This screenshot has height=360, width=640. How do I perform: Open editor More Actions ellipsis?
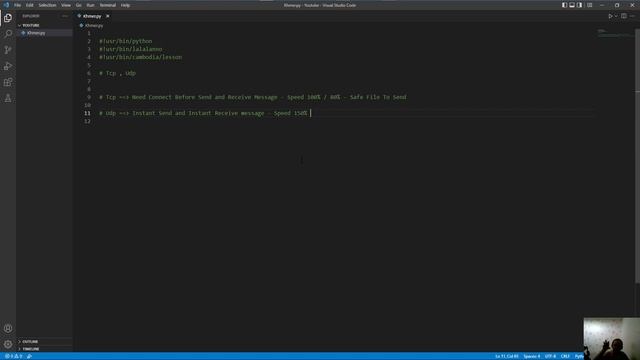632,16
